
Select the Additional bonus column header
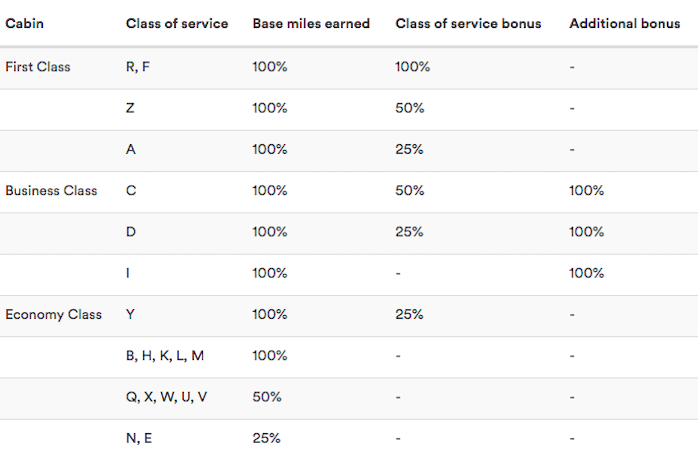625,24
